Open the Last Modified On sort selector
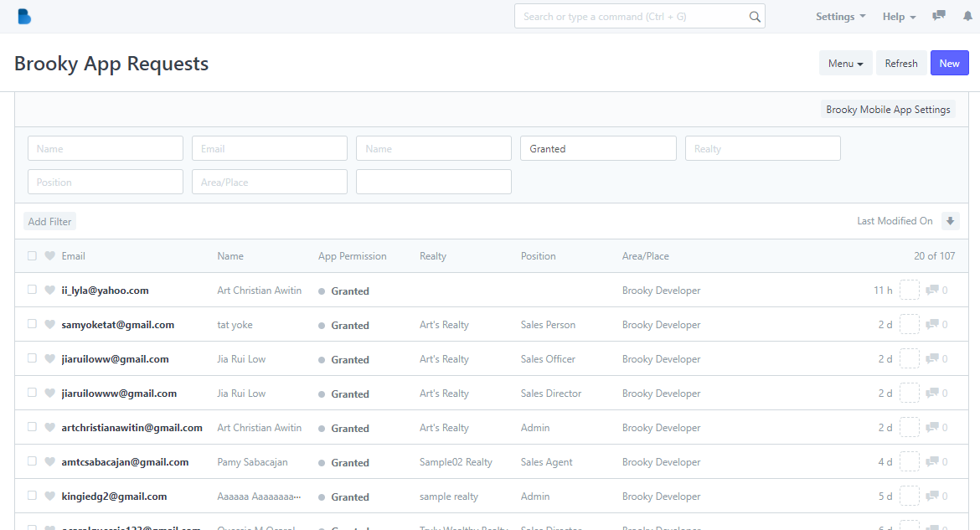Screen dimensions: 980x530 point(895,221)
